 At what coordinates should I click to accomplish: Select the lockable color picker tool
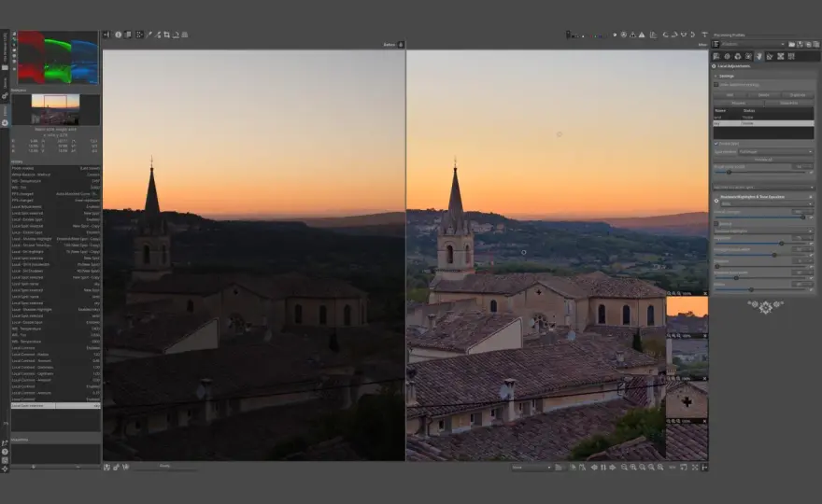coord(158,35)
